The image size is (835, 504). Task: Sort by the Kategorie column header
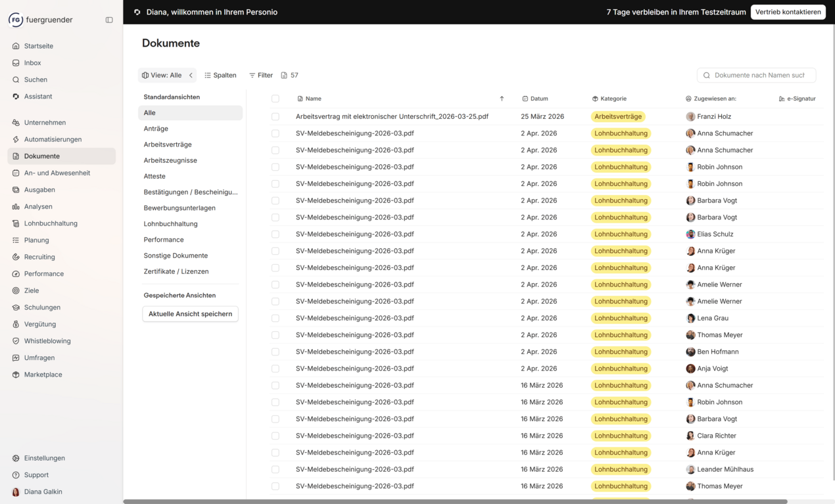pos(609,99)
